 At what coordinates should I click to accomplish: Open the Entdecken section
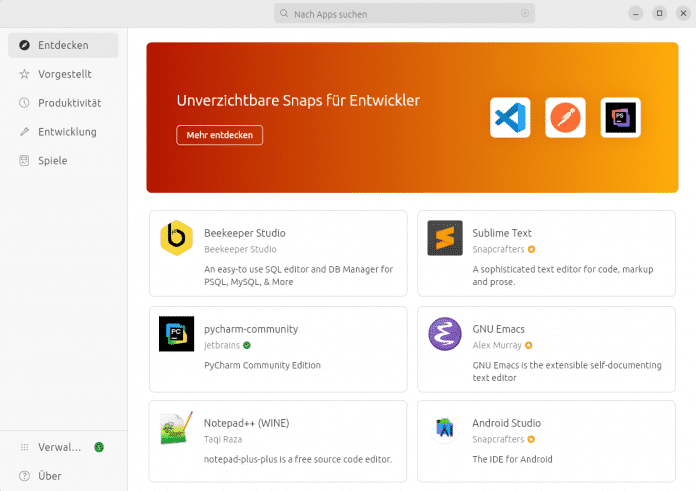pyautogui.click(x=63, y=45)
